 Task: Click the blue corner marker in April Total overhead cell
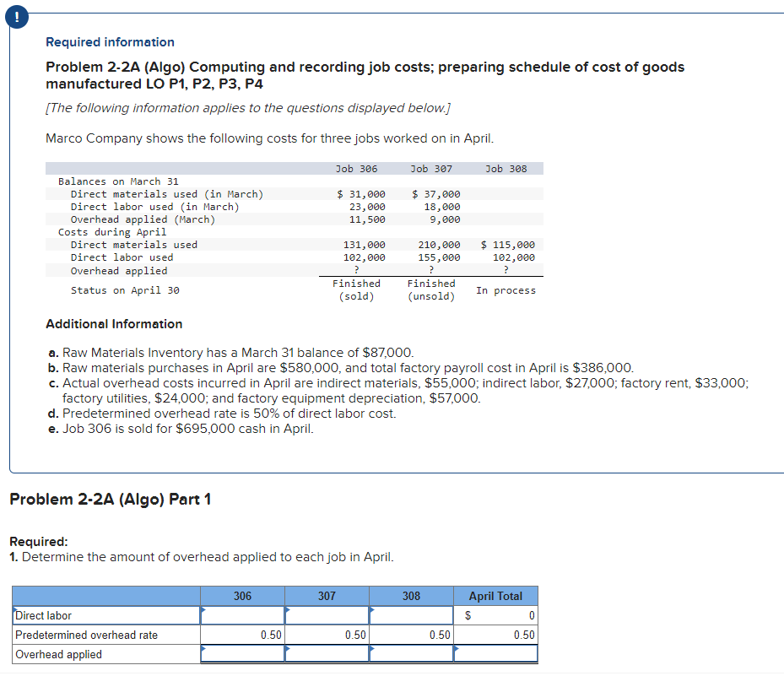(x=457, y=650)
